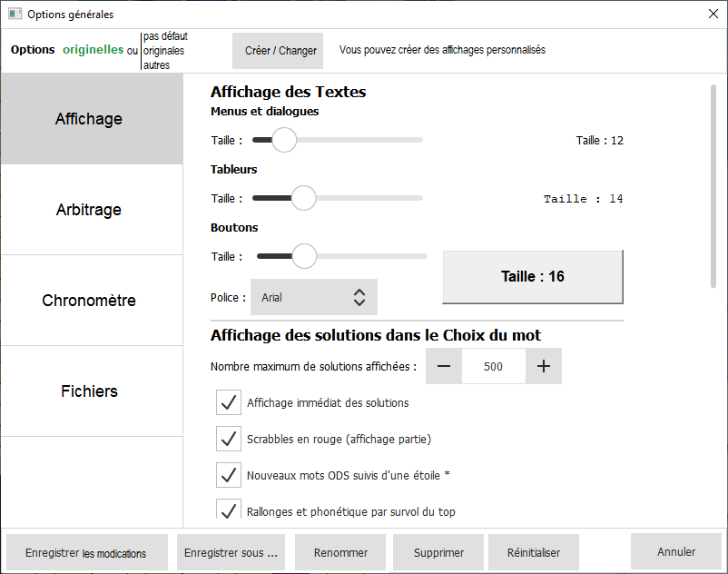Screen dimensions: 728x574
Task: Disable Nouveaux mots ODS suivis d'une étoile
Action: click(229, 475)
